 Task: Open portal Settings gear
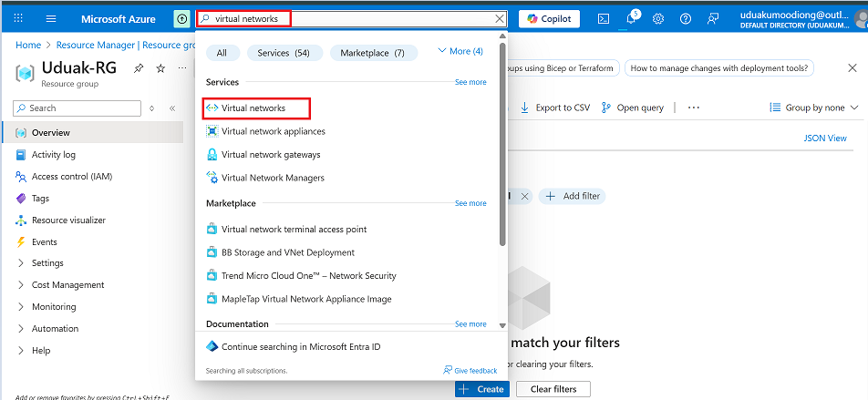[x=658, y=19]
